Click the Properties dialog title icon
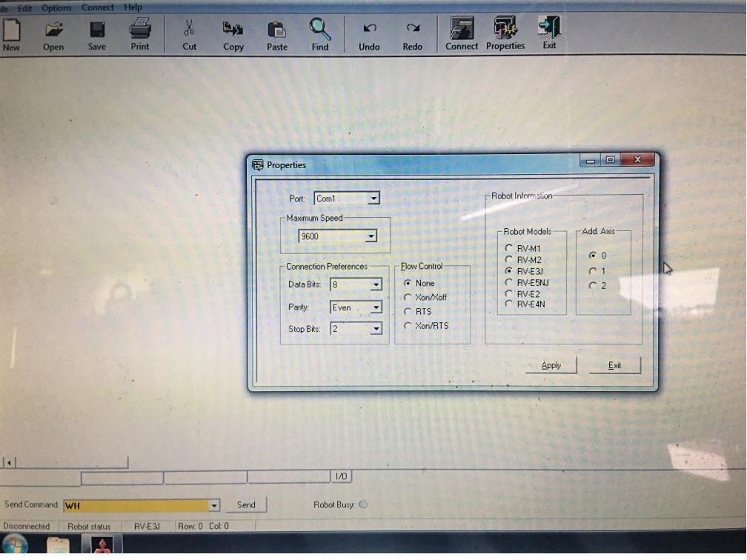The width and height of the screenshot is (747, 560). pyautogui.click(x=258, y=165)
